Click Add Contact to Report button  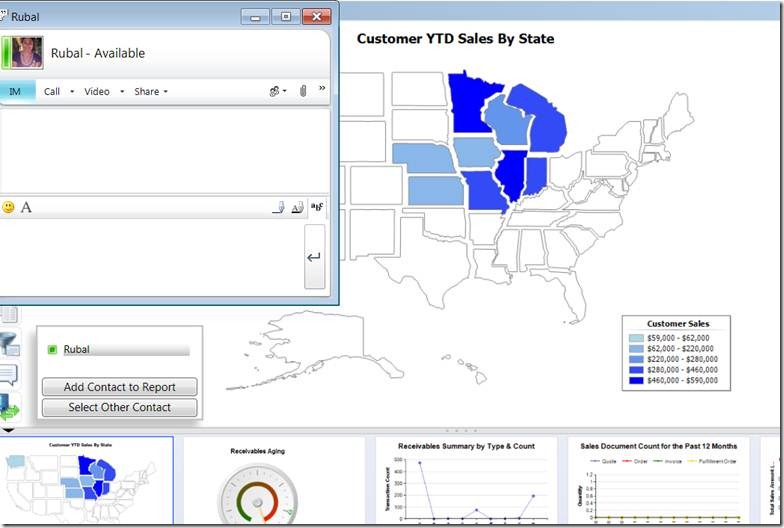pyautogui.click(x=120, y=387)
